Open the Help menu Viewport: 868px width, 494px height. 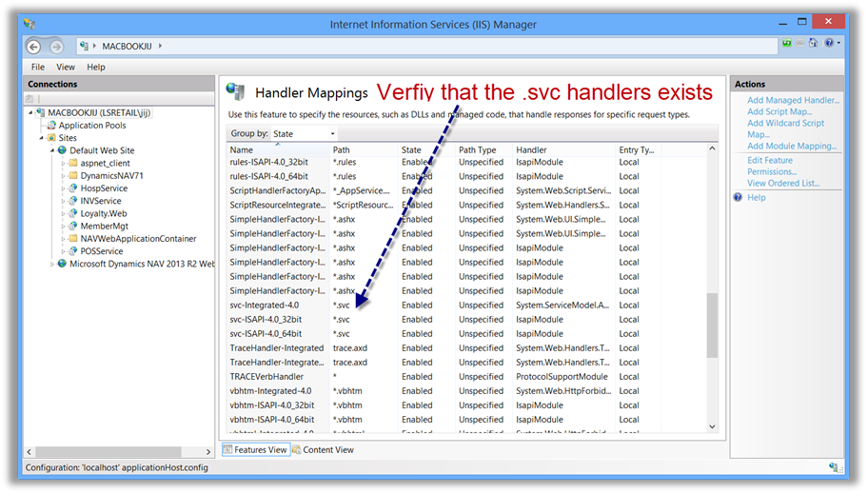(x=96, y=67)
